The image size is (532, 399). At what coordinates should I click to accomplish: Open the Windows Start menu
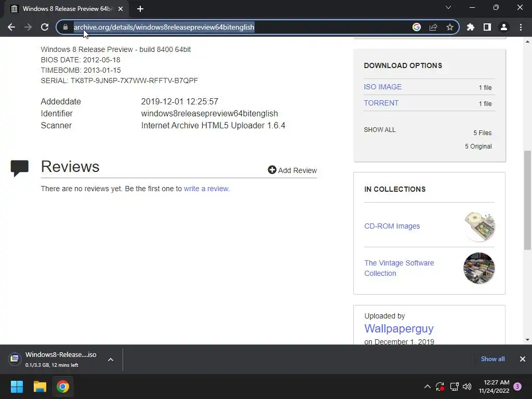(x=17, y=387)
